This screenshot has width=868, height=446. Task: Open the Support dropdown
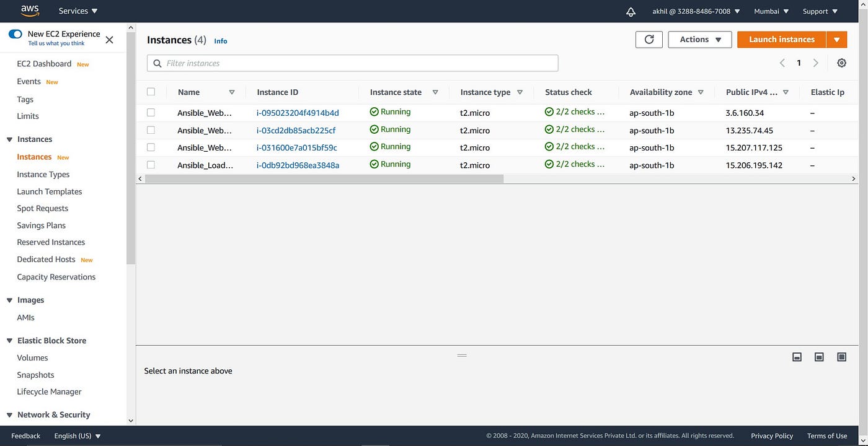[x=820, y=11]
